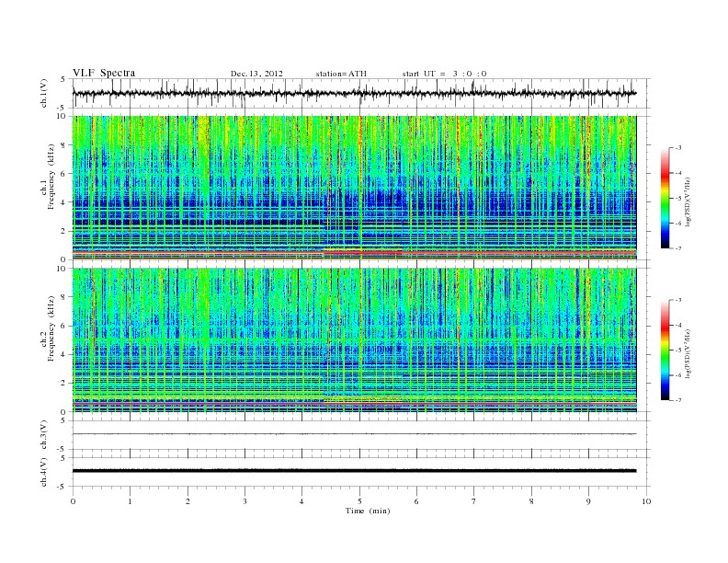Click the "ch.1 Frequency (kHz)" axis label

47,177
